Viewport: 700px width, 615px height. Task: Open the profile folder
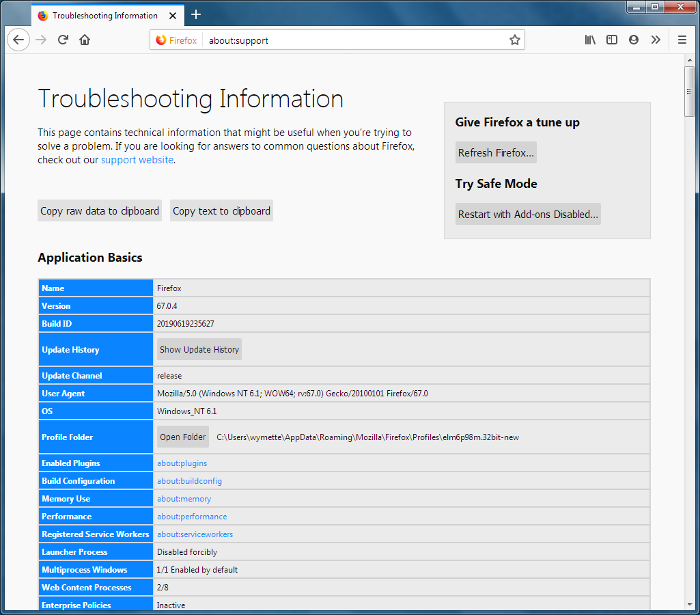tap(182, 437)
